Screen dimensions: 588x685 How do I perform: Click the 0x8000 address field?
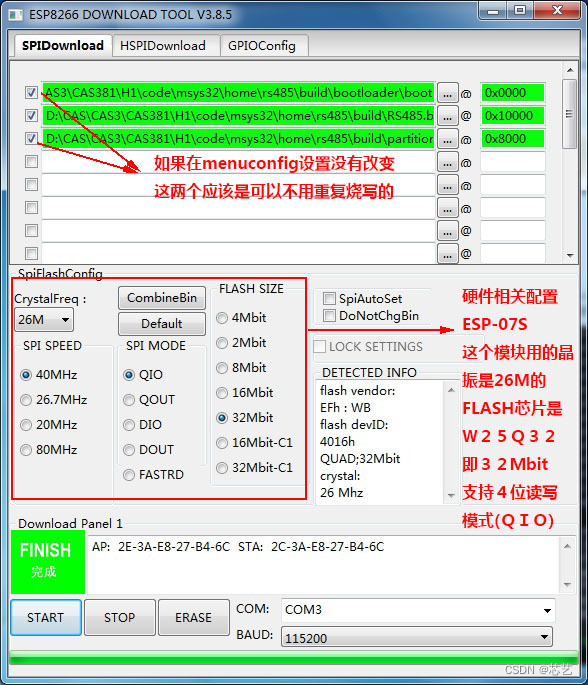[512, 139]
